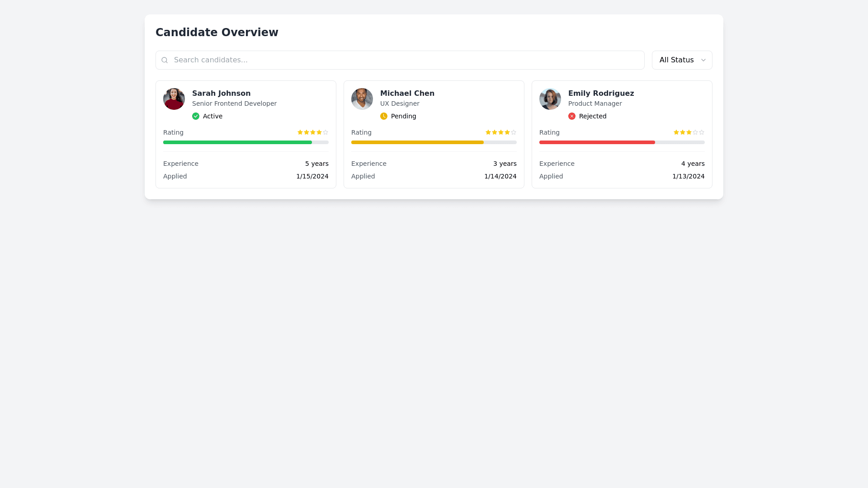Viewport: 868px width, 488px height.
Task: Click Michael Chen's yellow Pending clock icon
Action: (384, 116)
